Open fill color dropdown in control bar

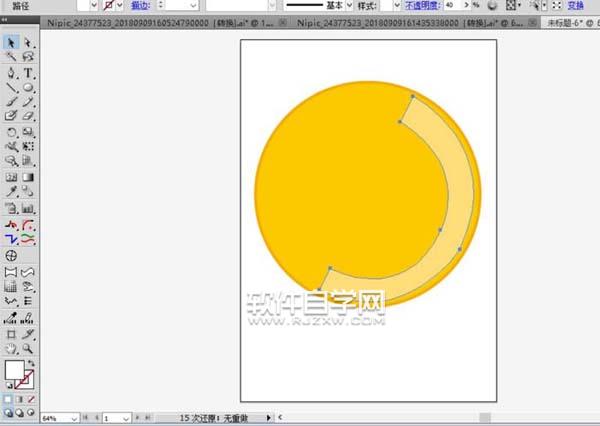[94, 5]
